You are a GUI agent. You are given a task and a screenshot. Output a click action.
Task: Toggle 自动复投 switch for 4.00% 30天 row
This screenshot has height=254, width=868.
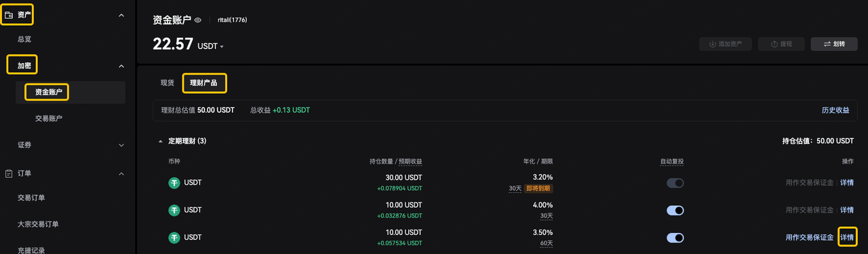coord(675,211)
